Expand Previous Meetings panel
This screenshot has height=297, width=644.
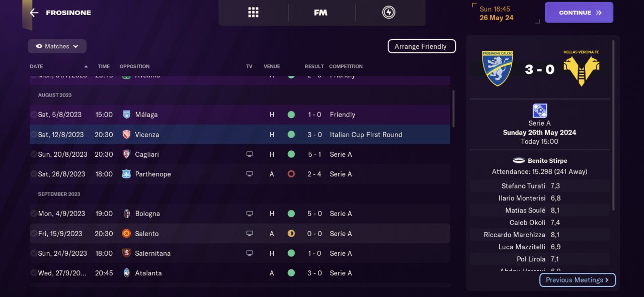[x=577, y=280]
